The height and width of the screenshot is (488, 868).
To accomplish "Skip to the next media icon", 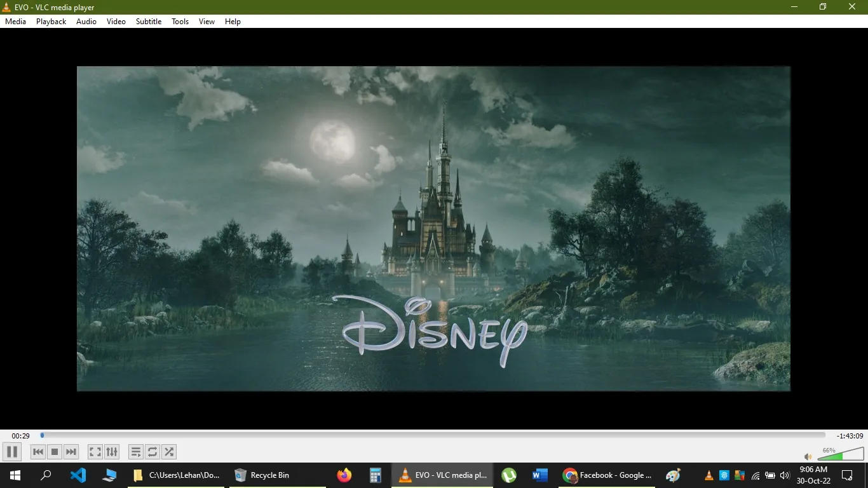I will point(71,452).
